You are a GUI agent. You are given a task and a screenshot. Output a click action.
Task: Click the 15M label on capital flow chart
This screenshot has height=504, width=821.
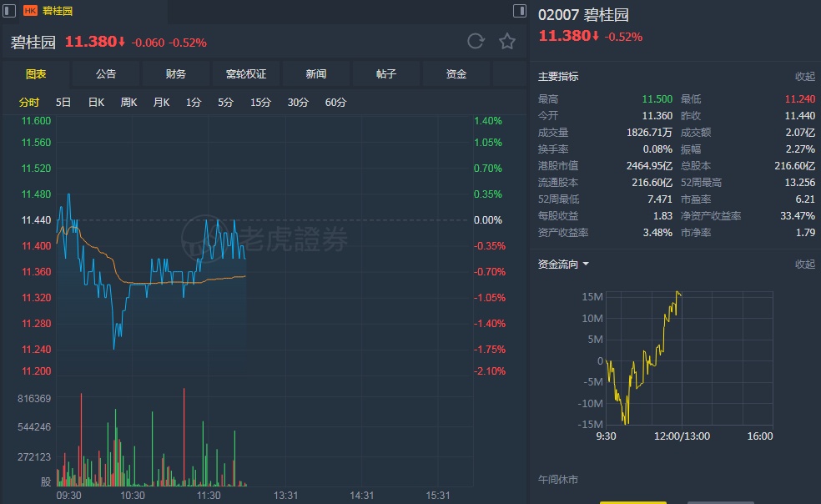(592, 297)
